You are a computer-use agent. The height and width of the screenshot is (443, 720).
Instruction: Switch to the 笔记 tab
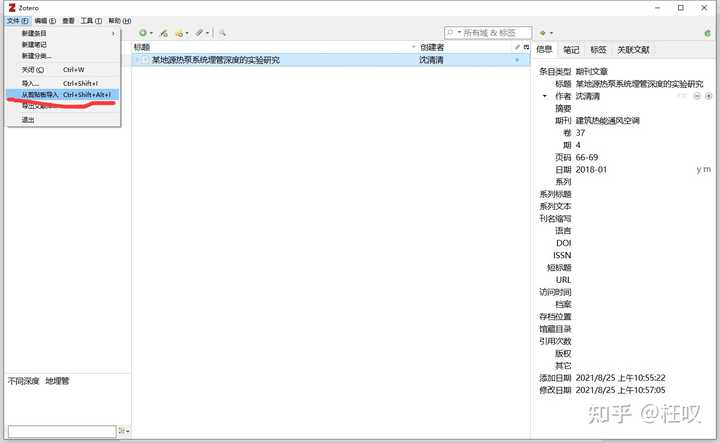pyautogui.click(x=571, y=50)
